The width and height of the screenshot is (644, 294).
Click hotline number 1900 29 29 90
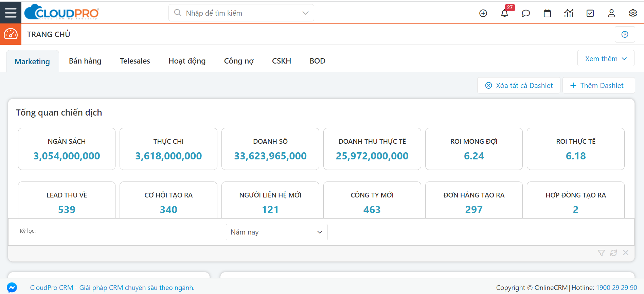tap(616, 288)
